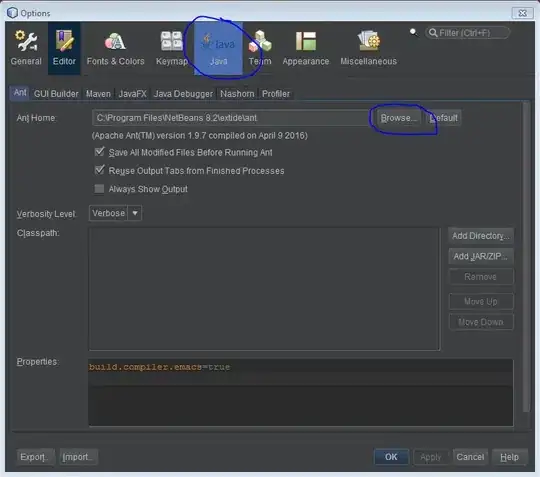The height and width of the screenshot is (477, 540).
Task: Click the Move Up button
Action: 481,301
